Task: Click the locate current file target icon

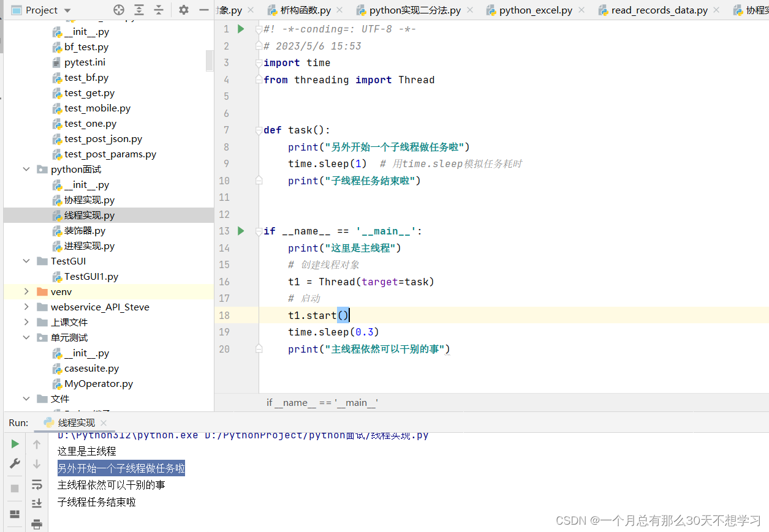Action: click(119, 10)
